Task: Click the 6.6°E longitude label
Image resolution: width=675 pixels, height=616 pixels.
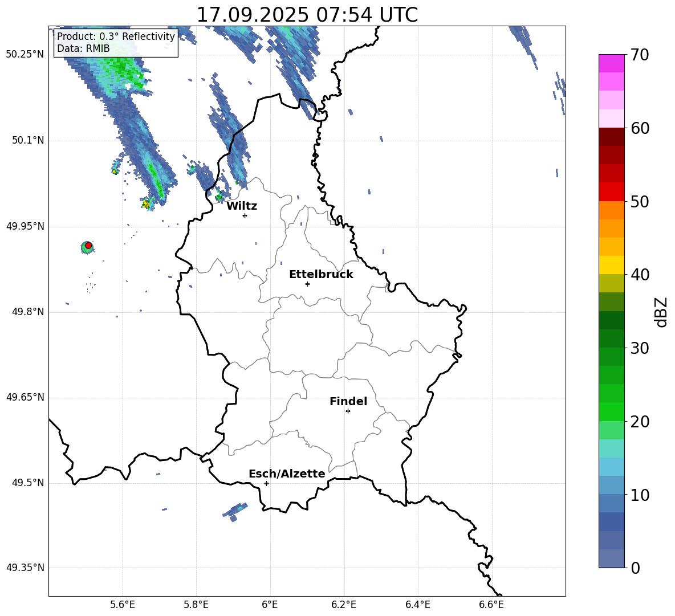Action: click(491, 605)
